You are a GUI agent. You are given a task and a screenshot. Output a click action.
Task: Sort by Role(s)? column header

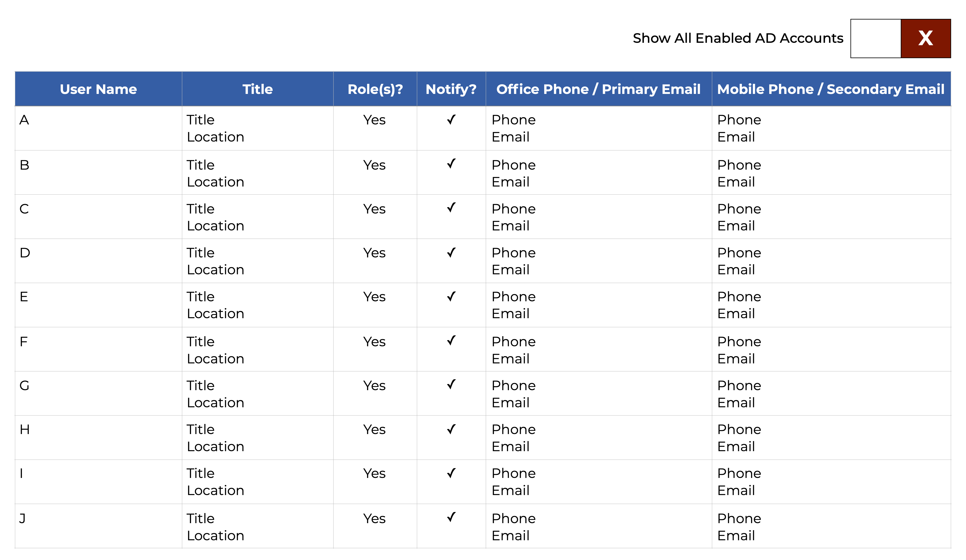tap(375, 89)
